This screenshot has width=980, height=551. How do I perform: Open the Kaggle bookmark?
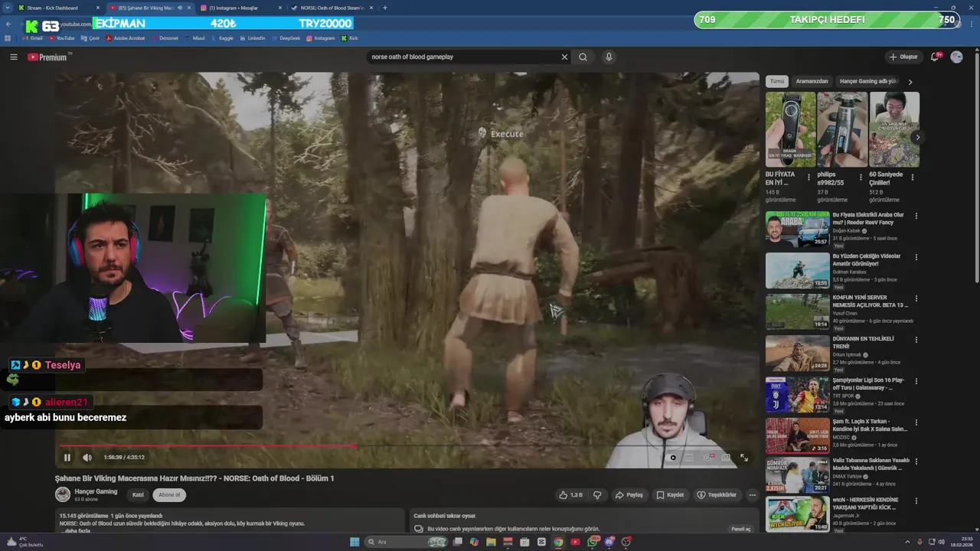[x=222, y=37]
